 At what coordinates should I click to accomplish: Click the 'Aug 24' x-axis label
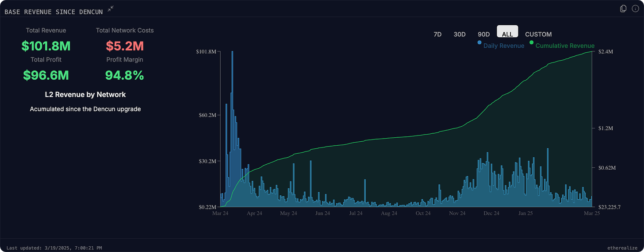(389, 213)
